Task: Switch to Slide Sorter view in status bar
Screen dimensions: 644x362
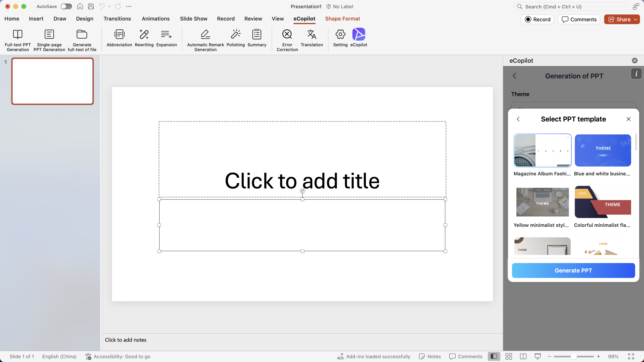Action: (x=509, y=356)
